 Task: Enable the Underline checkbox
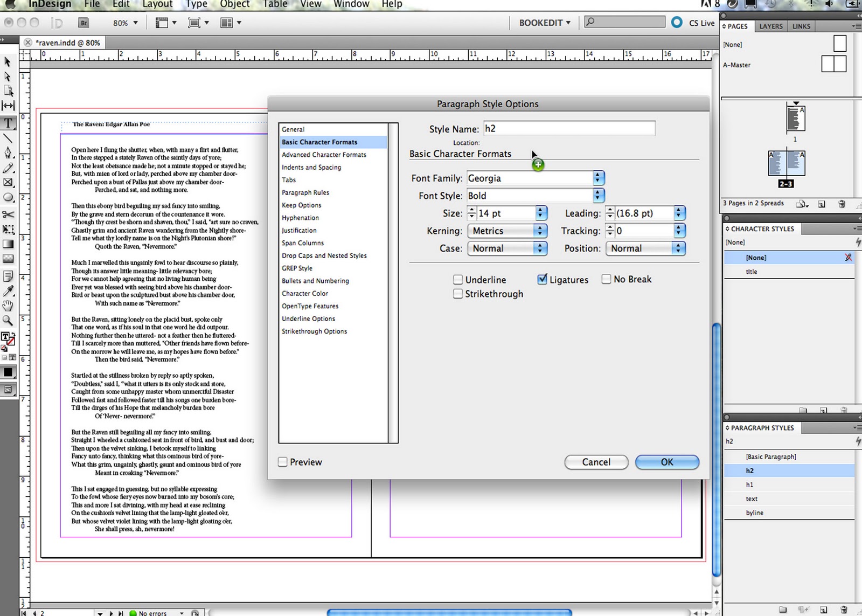(458, 280)
